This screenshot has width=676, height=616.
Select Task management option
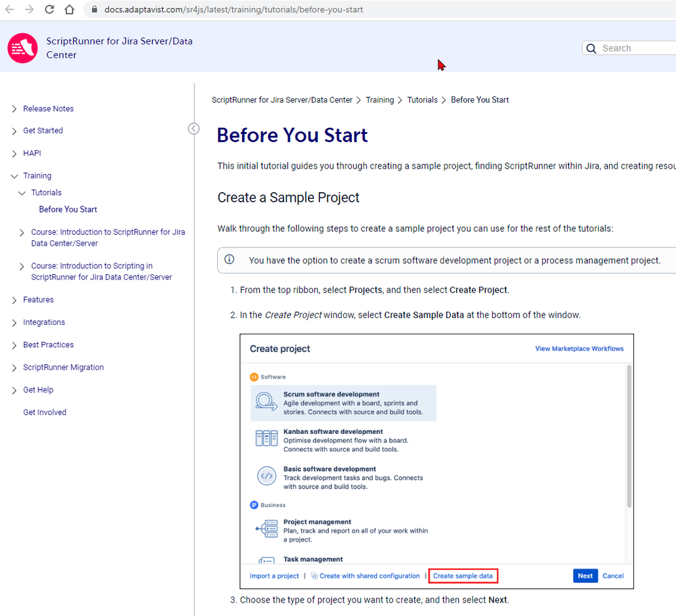coord(313,559)
